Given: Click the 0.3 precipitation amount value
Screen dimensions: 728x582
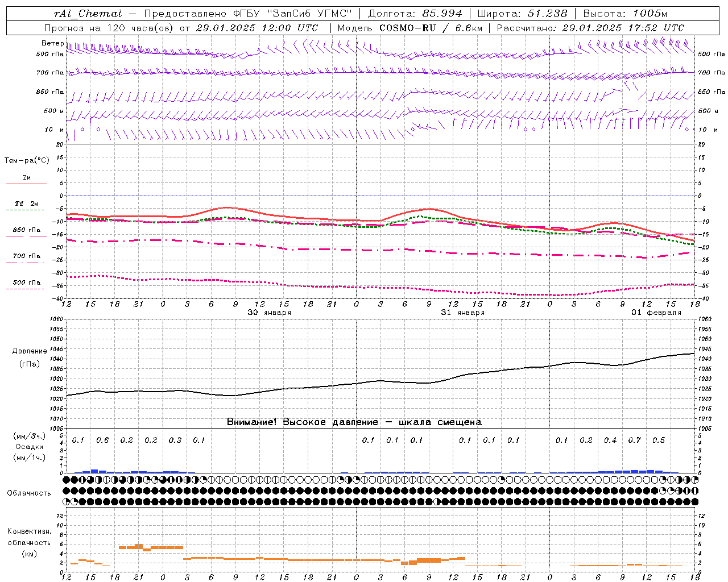Looking at the screenshot, I should (x=175, y=440).
